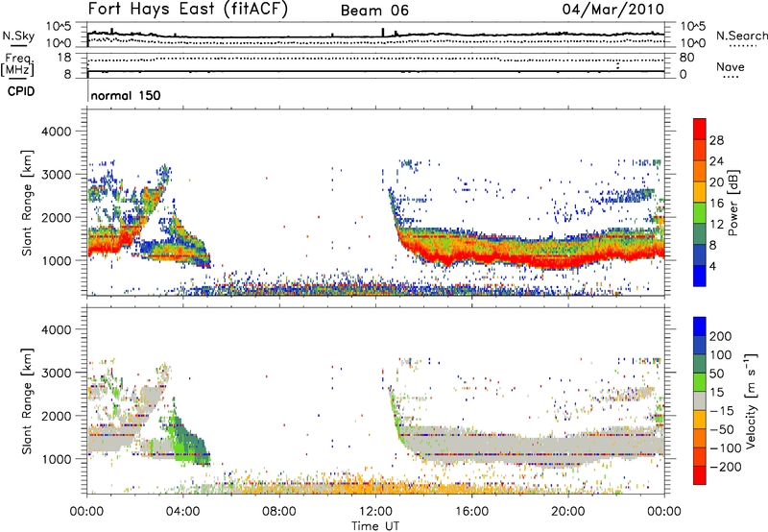Select the 'CPID' row label
The image size is (768, 532).
tap(21, 91)
